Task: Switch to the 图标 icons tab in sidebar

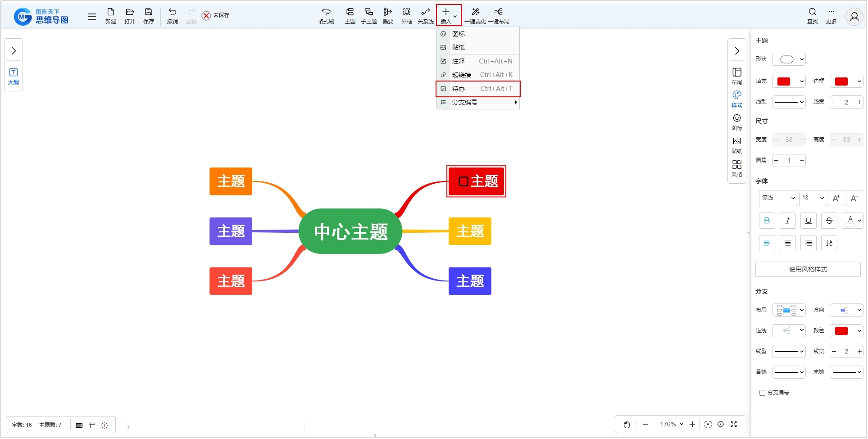Action: pyautogui.click(x=737, y=122)
